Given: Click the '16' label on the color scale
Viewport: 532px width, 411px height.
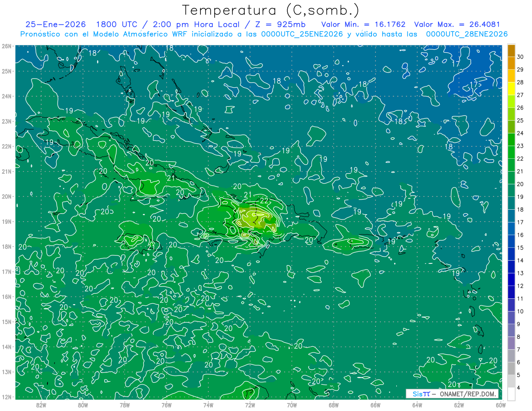Looking at the screenshot, I should click(520, 235).
